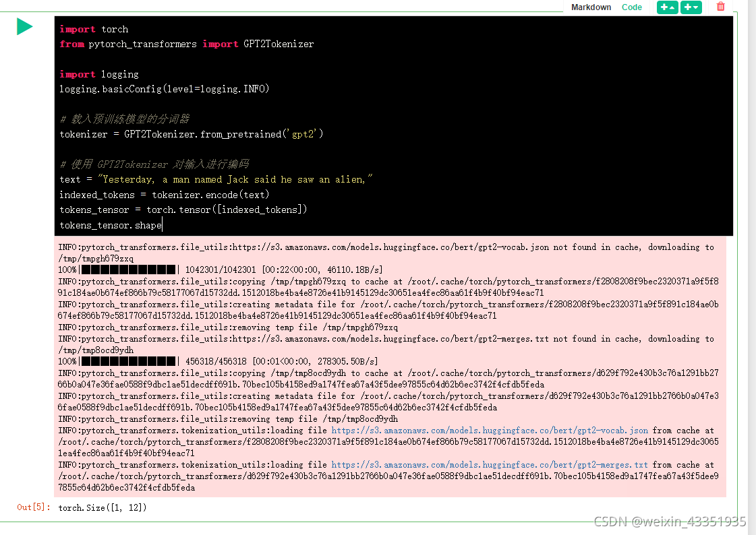This screenshot has height=535, width=756.
Task: Click the 'import logging' code line
Action: (x=99, y=74)
